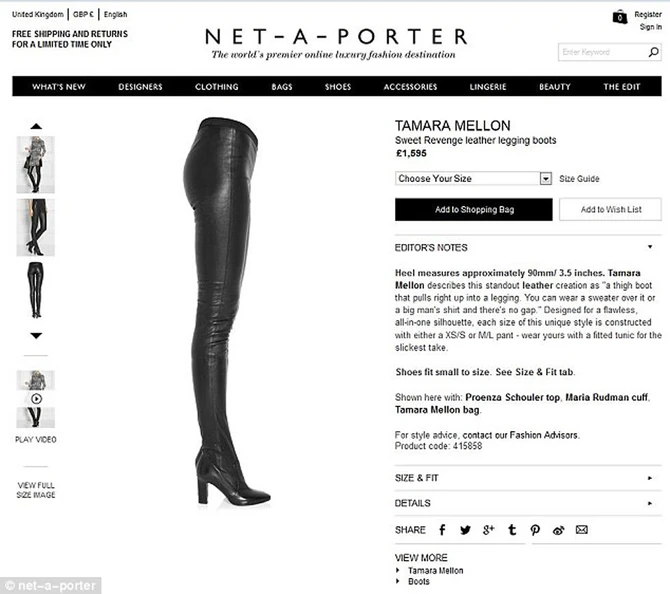Open Choose Your Size dropdown
The width and height of the screenshot is (670, 594).
[x=473, y=178]
